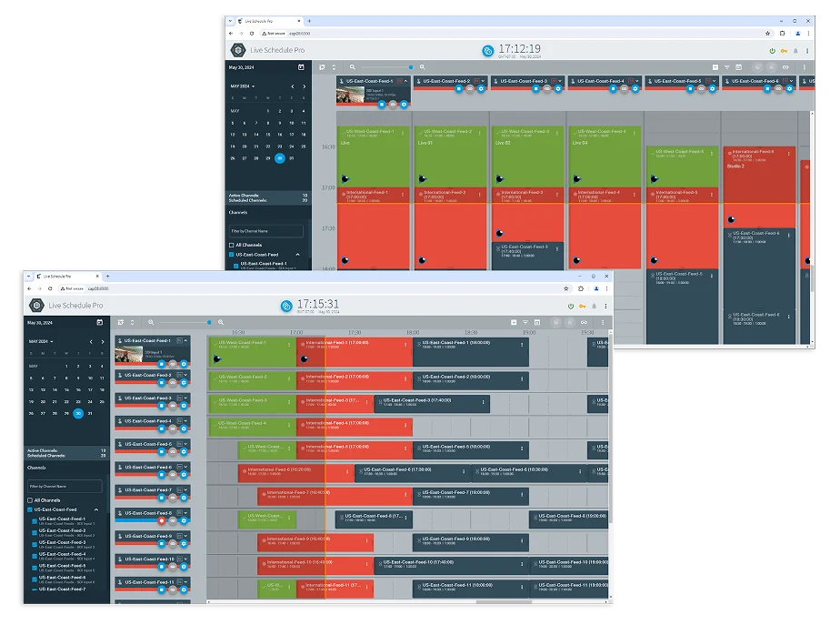Image resolution: width=840 pixels, height=635 pixels.
Task: Stop US-East-Coast-Feed-5 channel in front window
Action: tap(162, 451)
